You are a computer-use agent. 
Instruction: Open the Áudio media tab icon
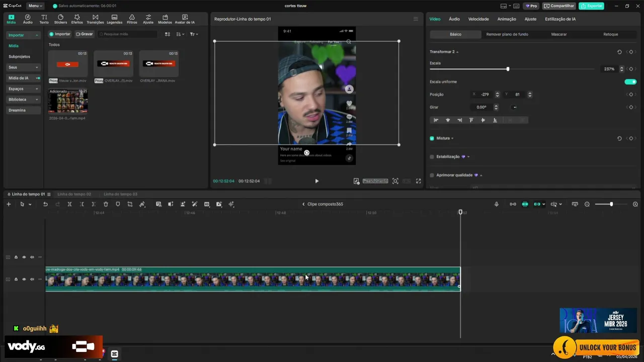28,19
